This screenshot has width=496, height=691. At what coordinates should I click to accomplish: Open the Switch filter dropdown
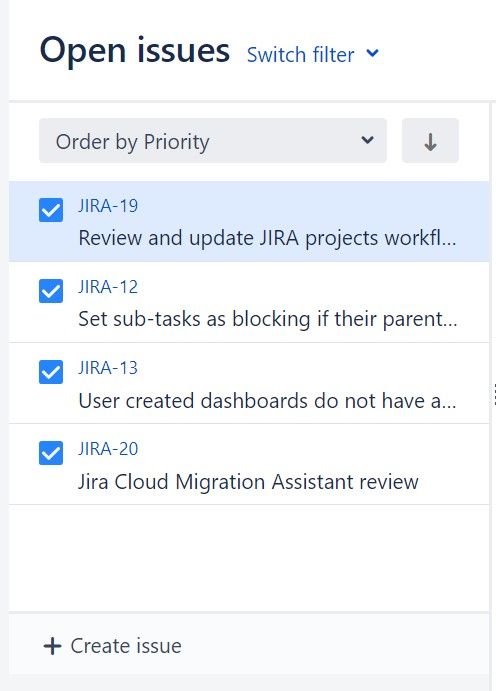pyautogui.click(x=312, y=55)
